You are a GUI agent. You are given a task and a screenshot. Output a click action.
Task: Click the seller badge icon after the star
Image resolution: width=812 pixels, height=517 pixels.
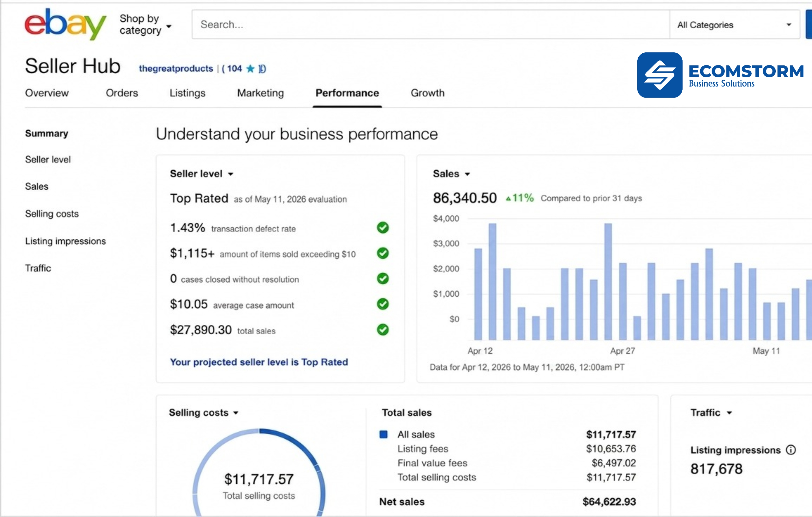tap(262, 69)
